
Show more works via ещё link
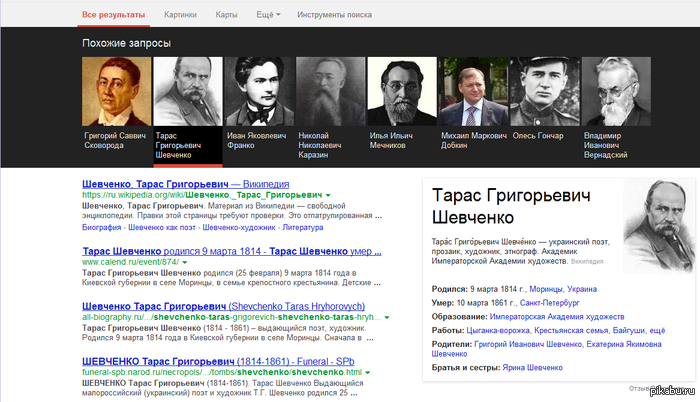[x=657, y=331]
